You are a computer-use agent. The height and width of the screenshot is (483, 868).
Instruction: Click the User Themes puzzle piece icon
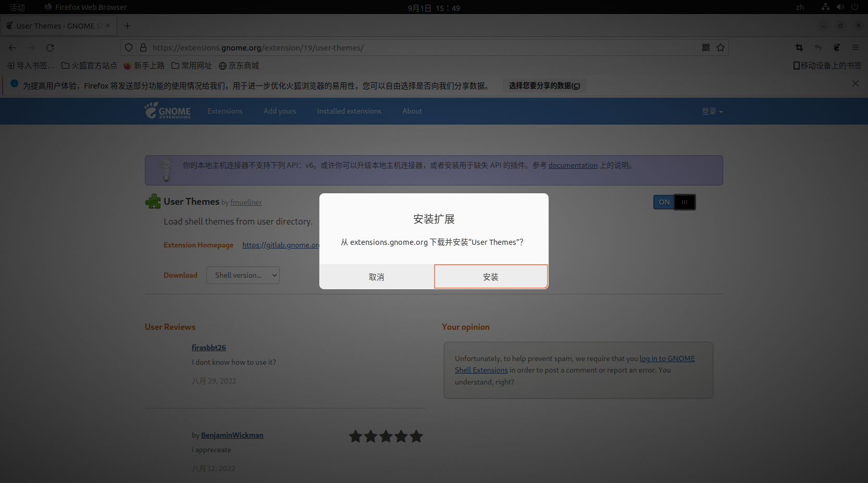pos(153,201)
